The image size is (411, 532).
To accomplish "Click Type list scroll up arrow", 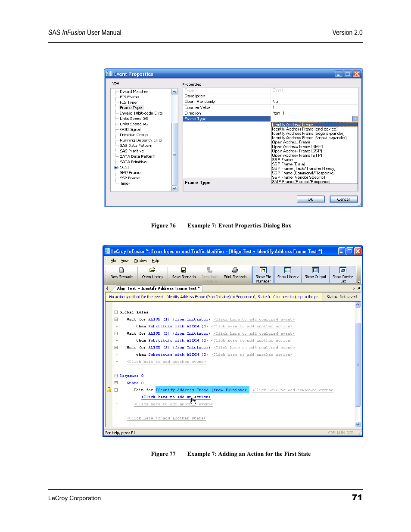I will 174,92.
